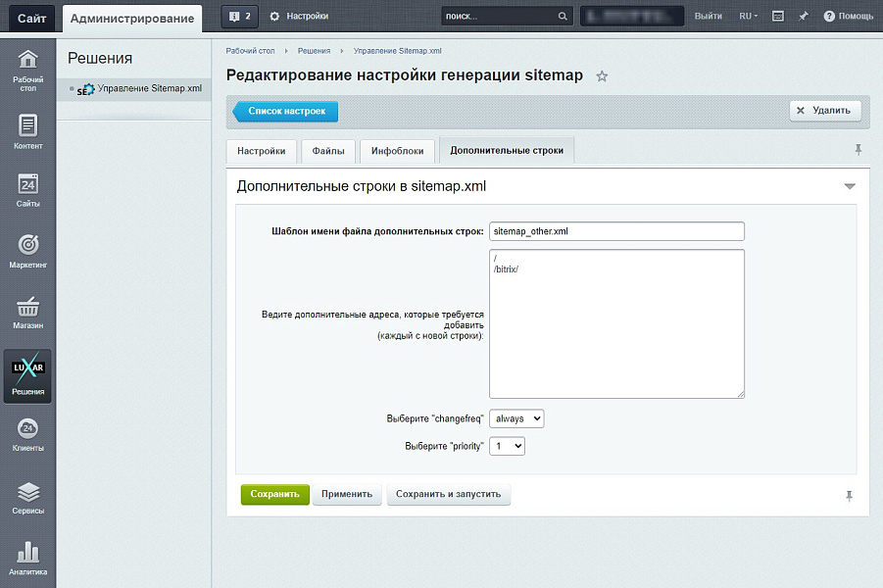The image size is (883, 588).
Task: Edit the sitemap_other.xml filename field
Action: pos(617,231)
